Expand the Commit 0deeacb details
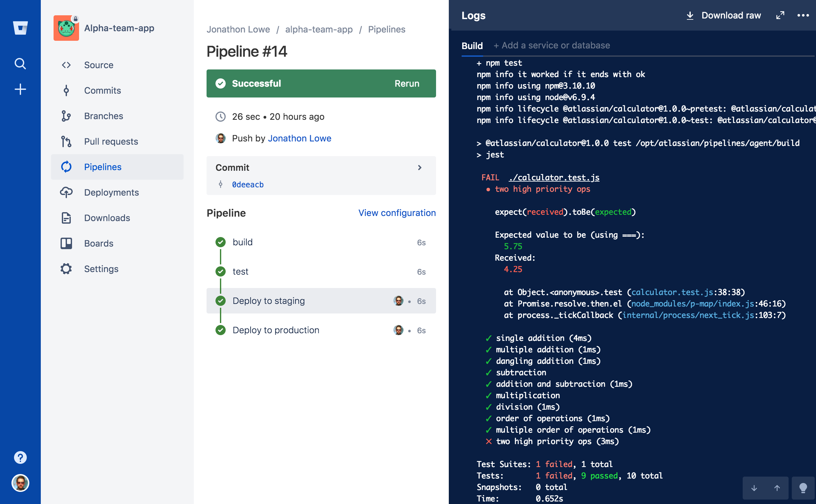Viewport: 816px width, 504px height. click(x=420, y=168)
